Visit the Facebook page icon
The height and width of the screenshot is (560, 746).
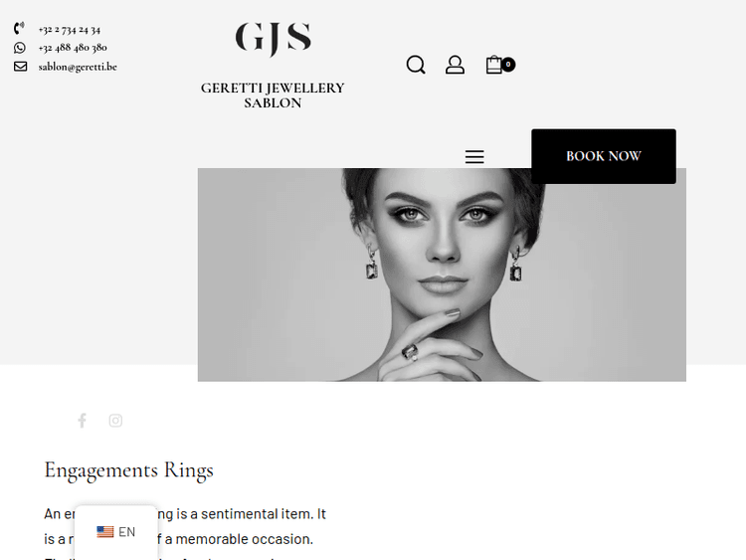coord(82,421)
